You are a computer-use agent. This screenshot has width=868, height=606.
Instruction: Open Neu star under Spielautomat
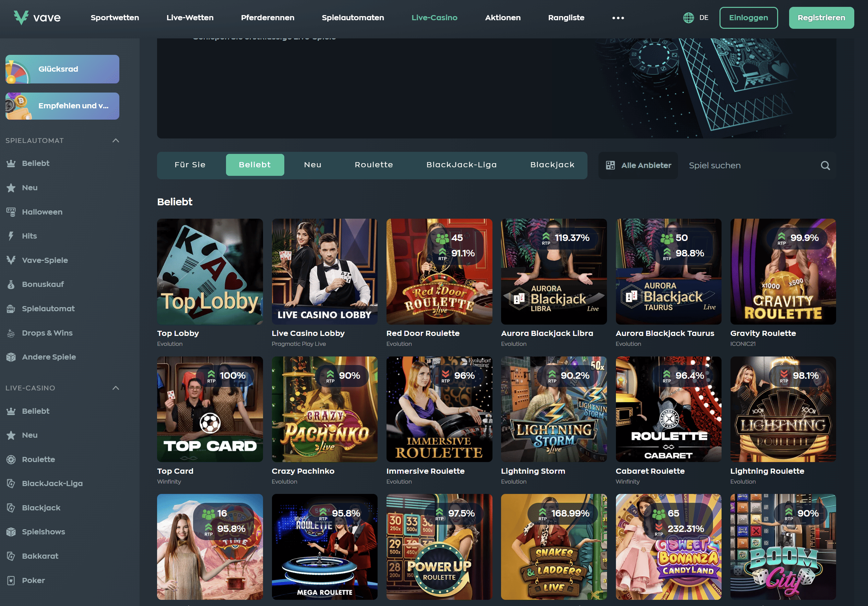(11, 188)
